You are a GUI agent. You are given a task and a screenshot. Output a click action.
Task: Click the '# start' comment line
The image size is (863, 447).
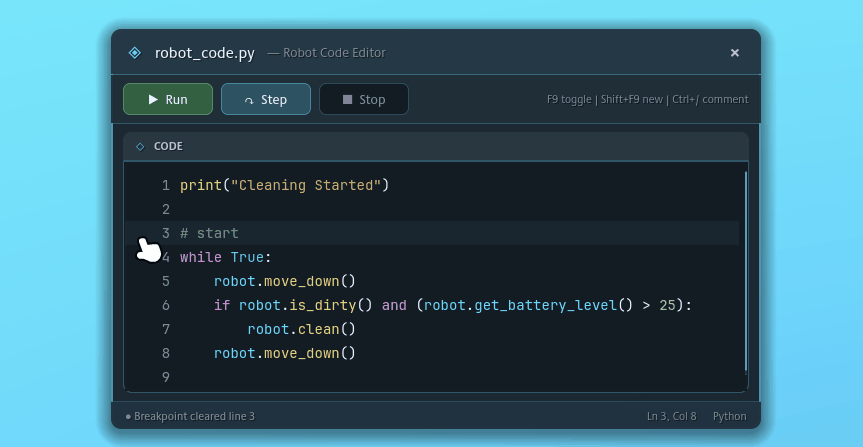tap(209, 233)
